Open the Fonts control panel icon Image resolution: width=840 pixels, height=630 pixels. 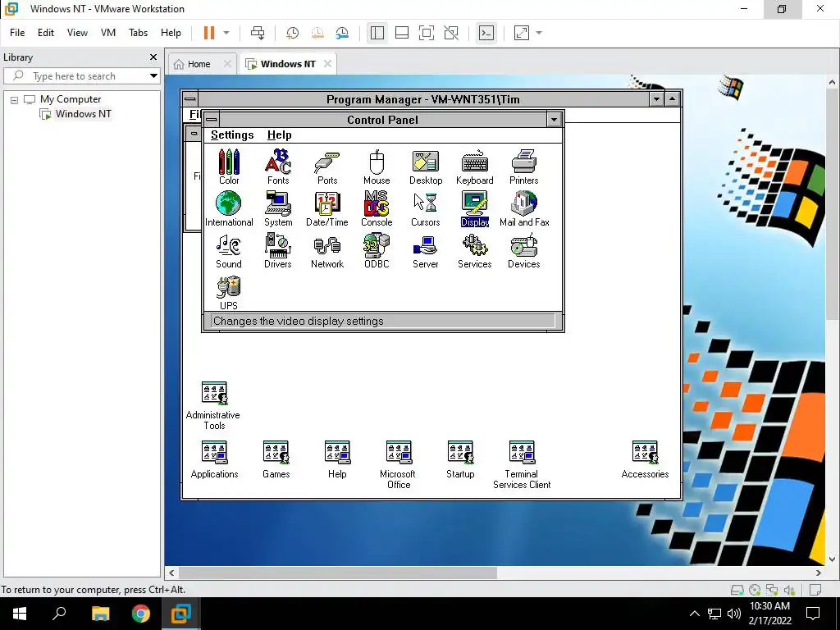(278, 167)
